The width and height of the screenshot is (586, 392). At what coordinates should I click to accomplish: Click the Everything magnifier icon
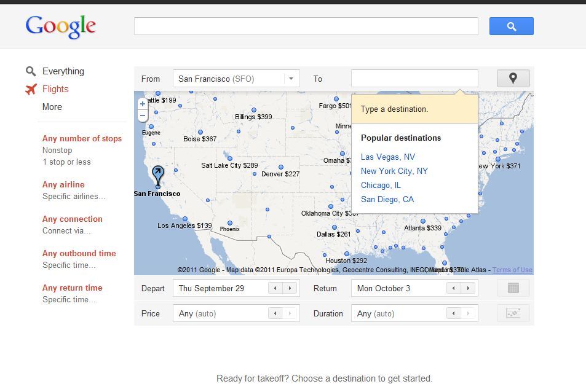[31, 71]
